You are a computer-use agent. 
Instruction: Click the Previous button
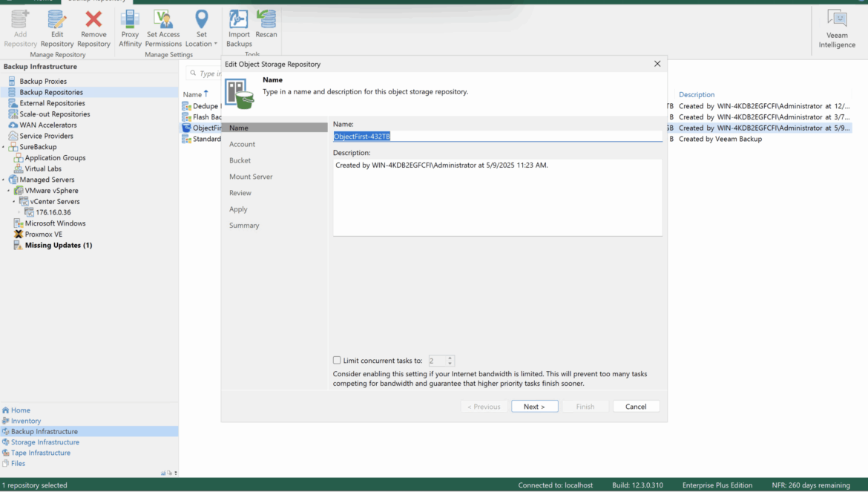click(x=484, y=406)
